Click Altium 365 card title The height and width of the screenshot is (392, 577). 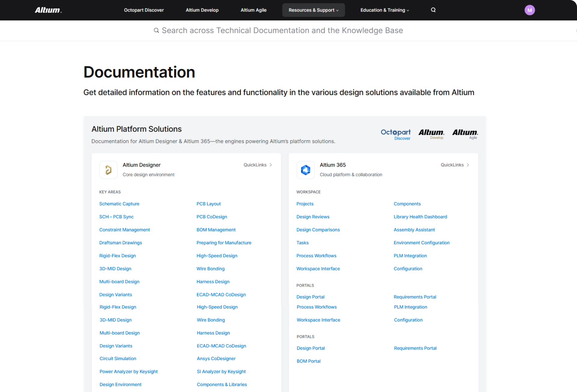pos(333,165)
